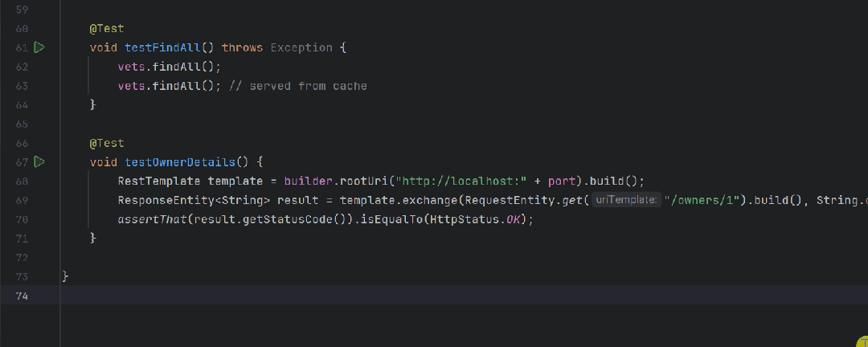Place cursor on testOwnerDetails method name
This screenshot has height=347, width=868.
(180, 162)
